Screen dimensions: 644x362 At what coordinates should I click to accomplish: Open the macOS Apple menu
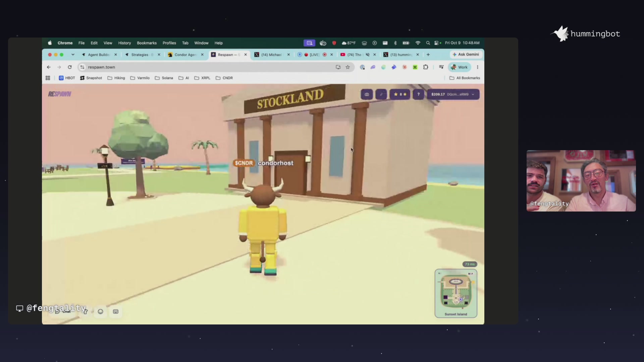(50, 43)
